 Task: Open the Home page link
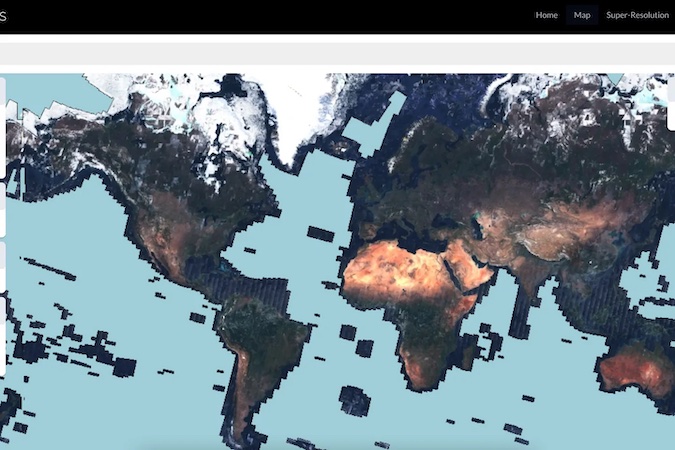tap(546, 15)
